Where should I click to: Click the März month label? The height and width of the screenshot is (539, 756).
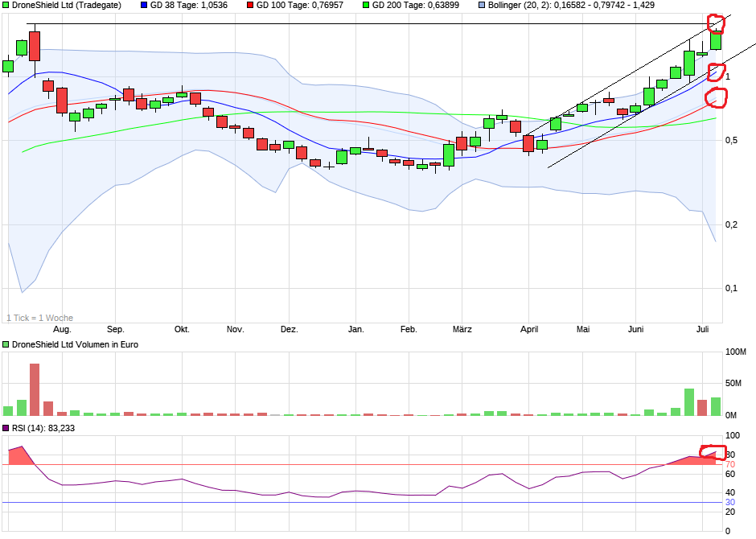pos(462,329)
